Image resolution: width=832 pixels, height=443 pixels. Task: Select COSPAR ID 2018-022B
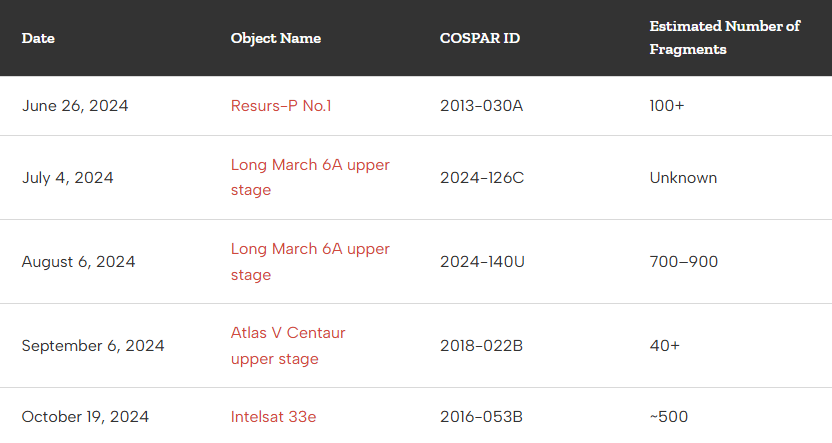(x=481, y=346)
